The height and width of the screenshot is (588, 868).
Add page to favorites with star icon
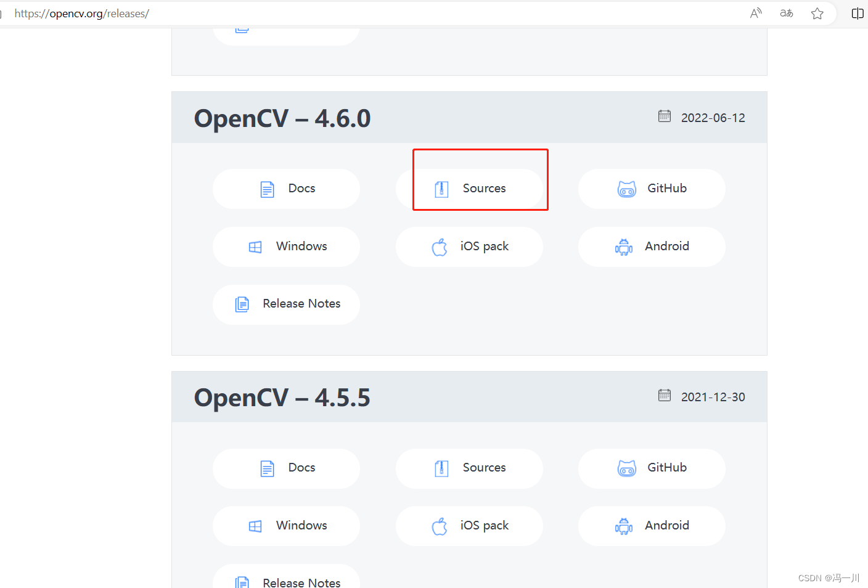tap(817, 14)
